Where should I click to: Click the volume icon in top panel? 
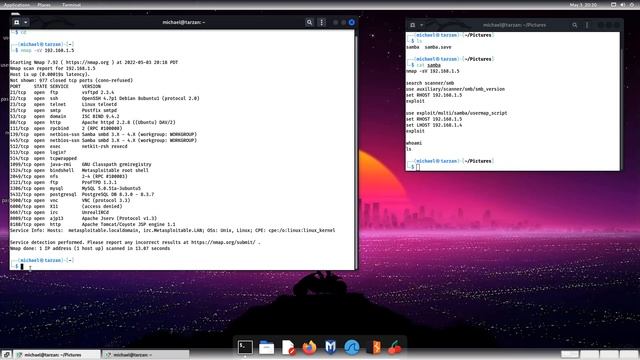click(x=622, y=5)
